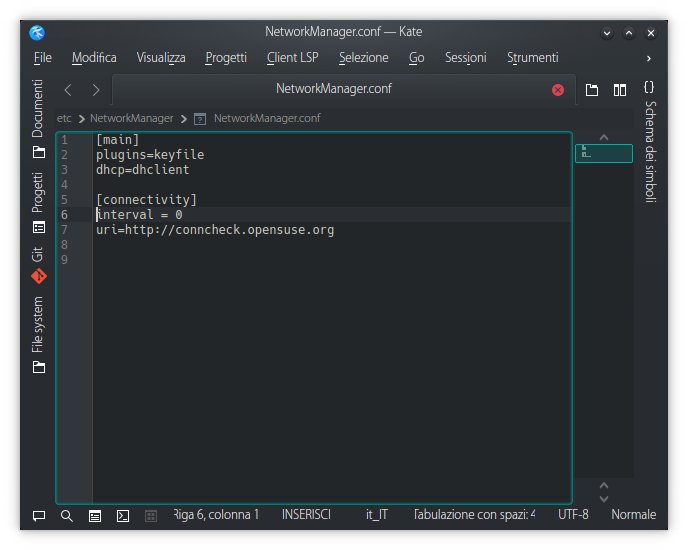Click the Riga 6, colonna 1 position indicator
Screen dimensions: 688x550
coord(216,514)
